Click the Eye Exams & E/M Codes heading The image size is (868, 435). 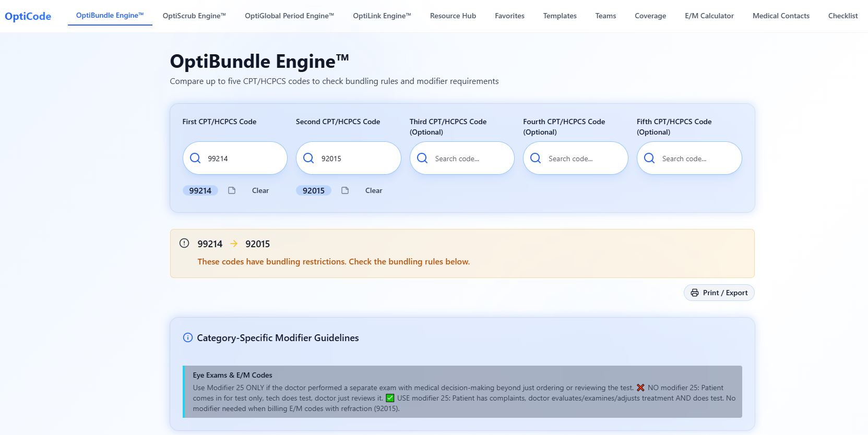(232, 375)
